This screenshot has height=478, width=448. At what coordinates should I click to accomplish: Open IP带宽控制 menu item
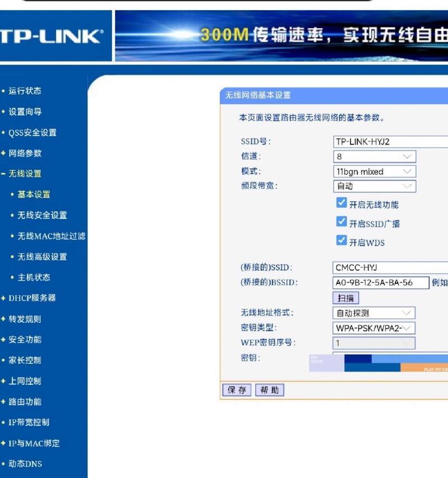click(29, 423)
